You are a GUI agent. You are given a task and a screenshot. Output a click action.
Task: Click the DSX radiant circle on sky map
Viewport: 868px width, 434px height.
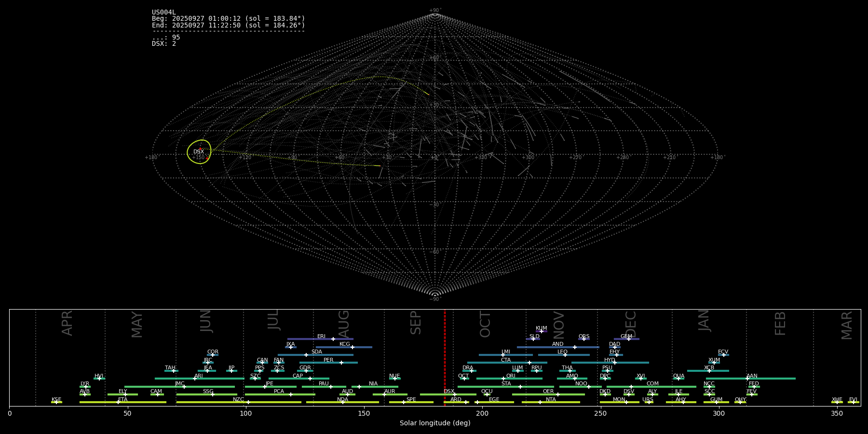point(199,151)
